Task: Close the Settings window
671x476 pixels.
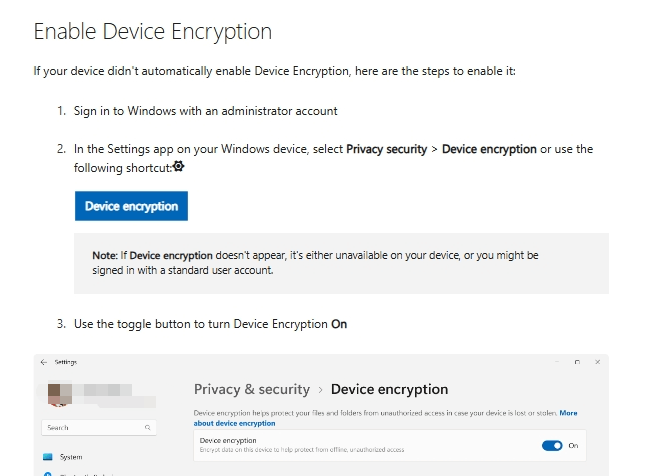Action: point(597,361)
